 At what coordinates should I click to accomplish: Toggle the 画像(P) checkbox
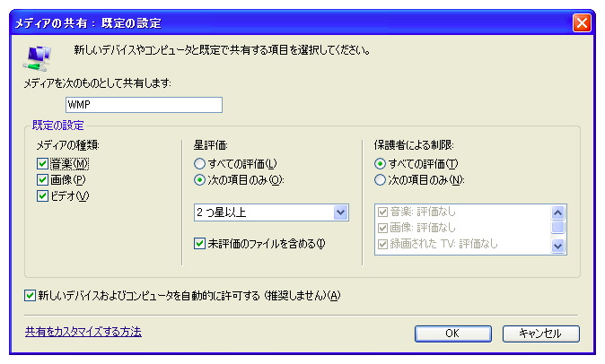pos(42,179)
